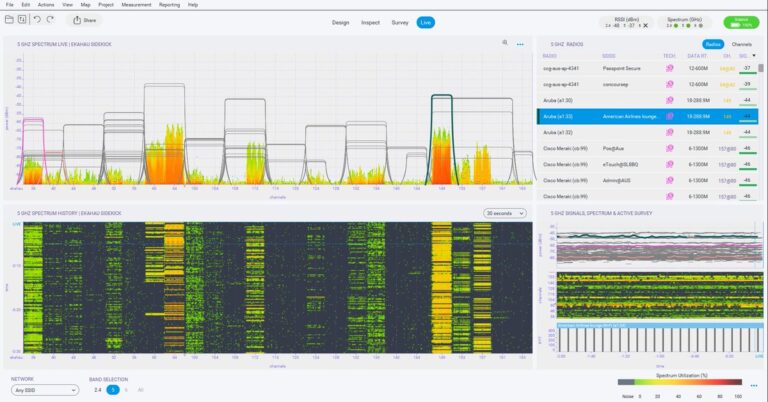
Task: Select the Poe@Aus SSID row
Action: tap(648, 148)
